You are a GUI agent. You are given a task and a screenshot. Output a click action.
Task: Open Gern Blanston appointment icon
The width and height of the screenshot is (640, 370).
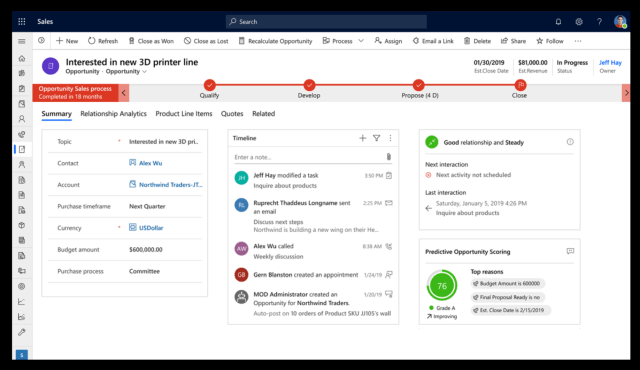389,275
